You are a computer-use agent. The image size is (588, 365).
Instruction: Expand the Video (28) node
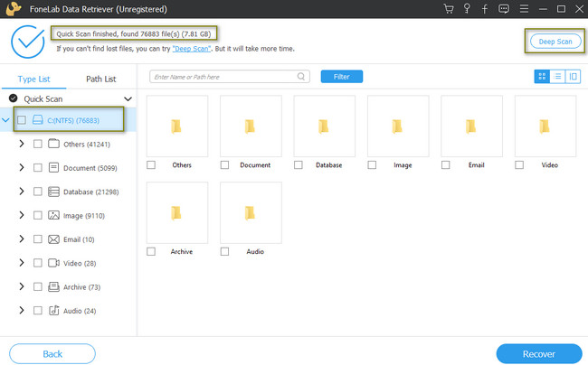coord(22,263)
